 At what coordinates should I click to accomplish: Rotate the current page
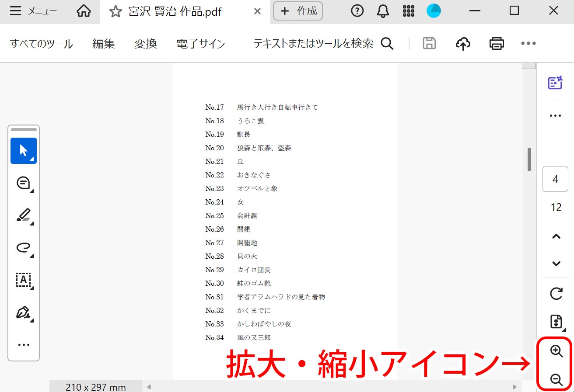pyautogui.click(x=555, y=294)
